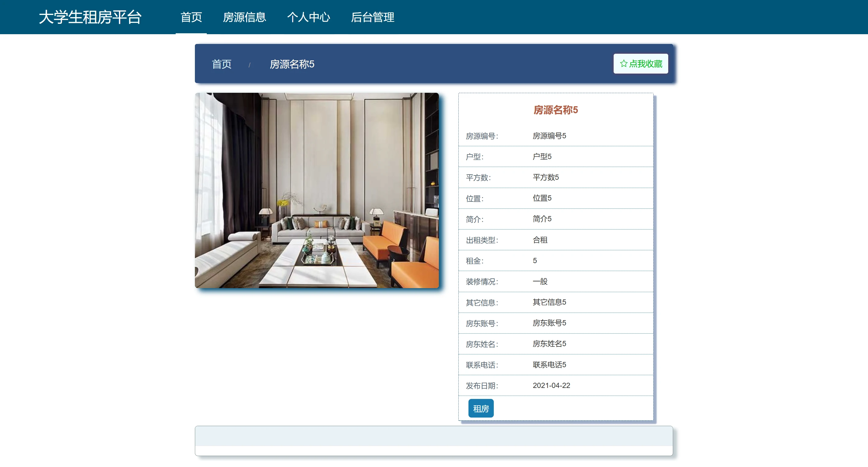Screen dimensions: 868x467
Task: Click the 租房 rent button
Action: tap(480, 408)
